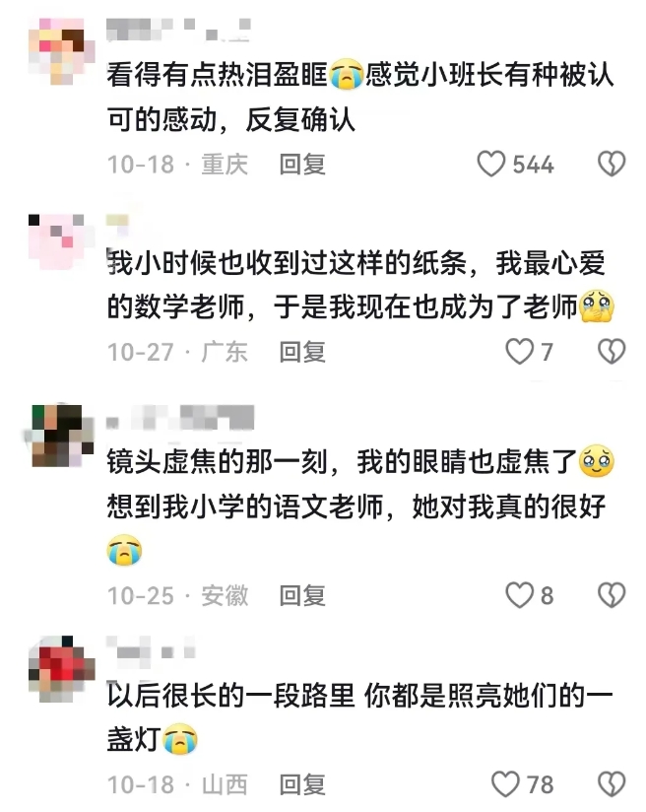Open avatar of the 安徽 commenter
Screen dimensions: 646x812
61,436
